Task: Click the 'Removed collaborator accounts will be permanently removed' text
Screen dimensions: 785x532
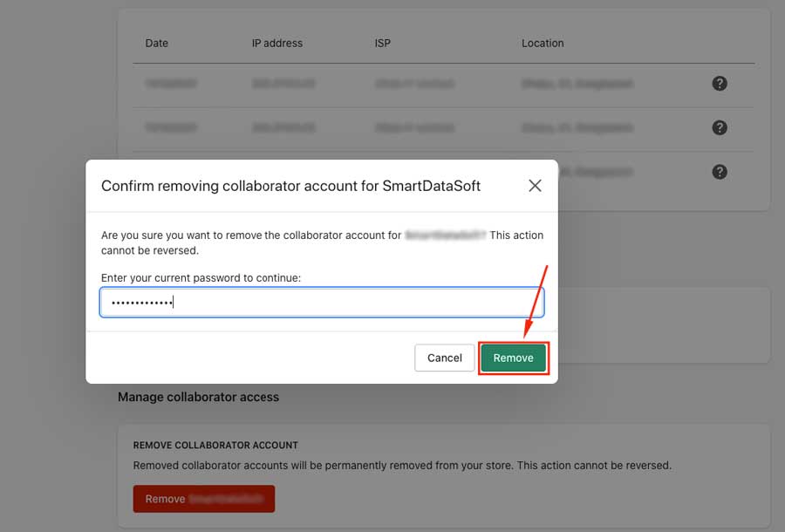Action: click(402, 466)
